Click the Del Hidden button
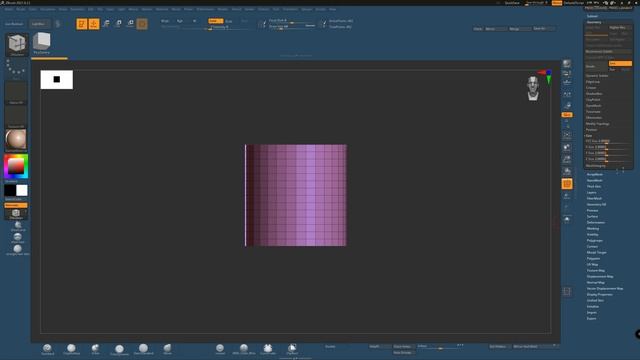 click(498, 347)
